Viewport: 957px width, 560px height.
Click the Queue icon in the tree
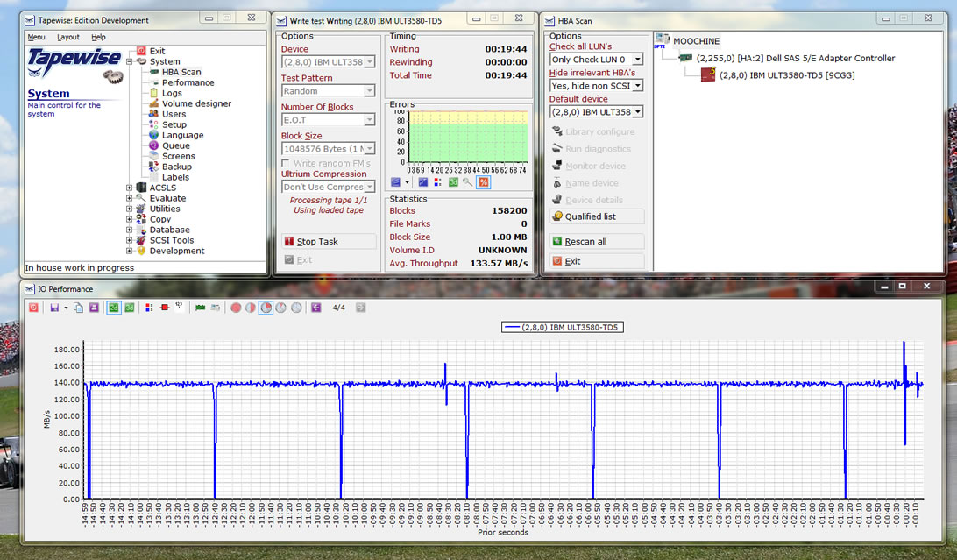[x=153, y=145]
